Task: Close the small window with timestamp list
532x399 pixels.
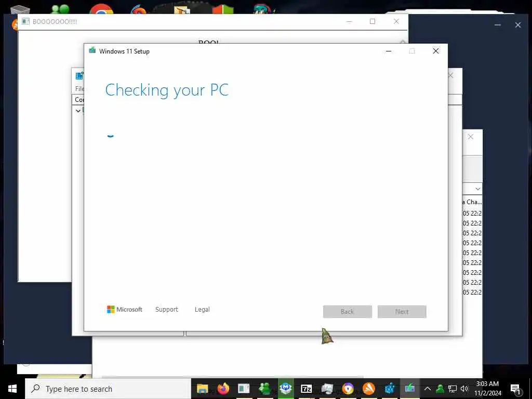Action: pos(471,137)
